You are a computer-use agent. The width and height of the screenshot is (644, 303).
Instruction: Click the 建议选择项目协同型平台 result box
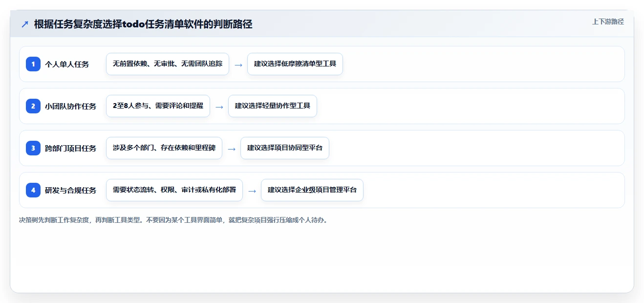point(285,148)
